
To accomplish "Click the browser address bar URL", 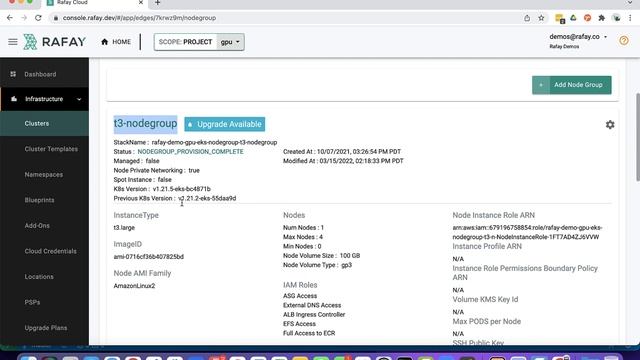I will tap(140, 18).
